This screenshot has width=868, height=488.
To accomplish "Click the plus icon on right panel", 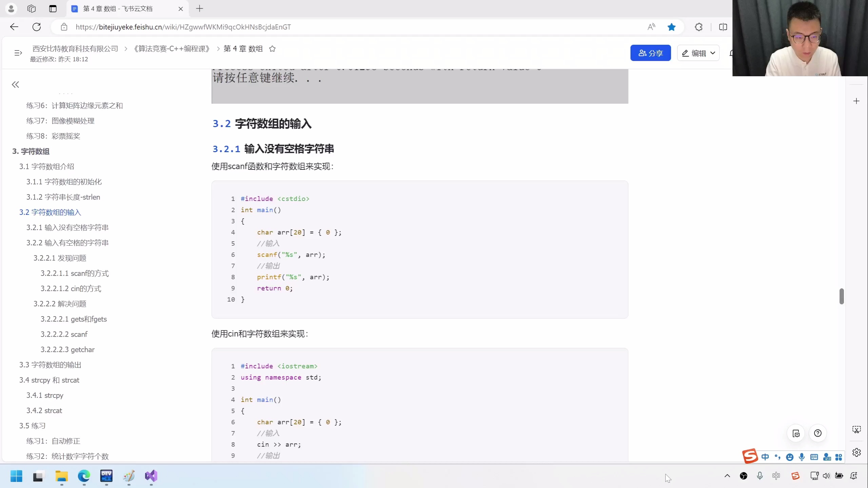I will coord(856,101).
